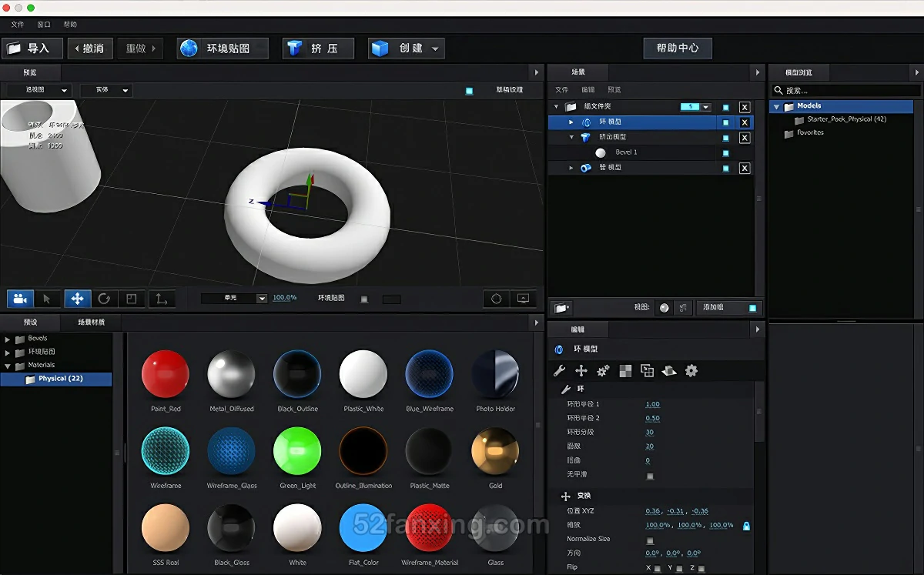This screenshot has width=924, height=575.
Task: Select the arrow pointer tool below viewport
Action: [x=48, y=299]
